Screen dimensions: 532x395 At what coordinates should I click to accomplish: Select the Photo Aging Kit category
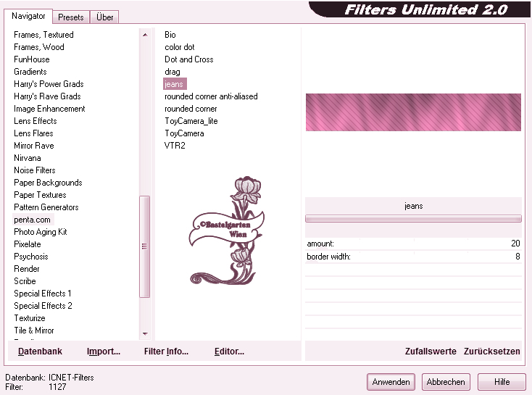click(x=40, y=232)
